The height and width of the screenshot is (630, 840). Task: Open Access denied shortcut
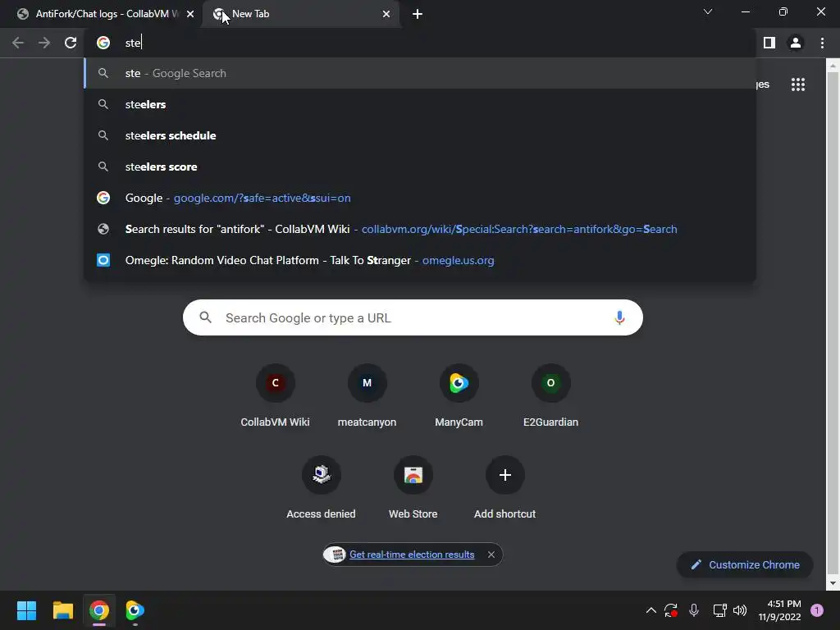[321, 488]
